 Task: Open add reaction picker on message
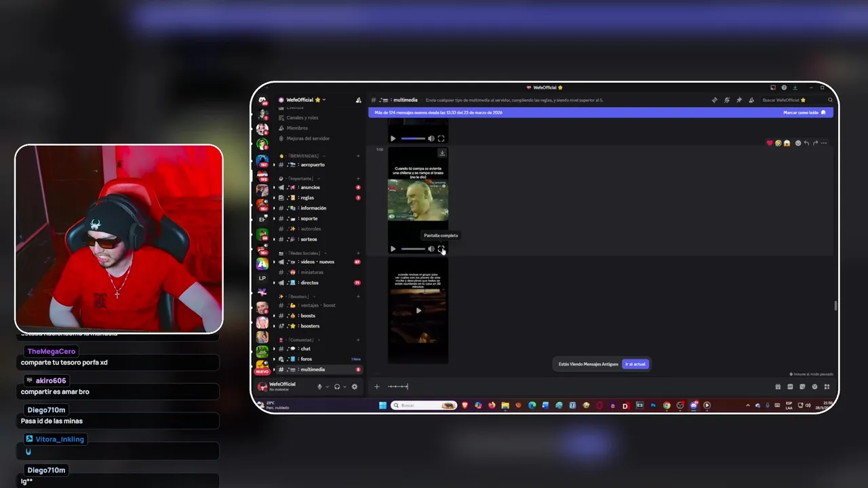[x=798, y=143]
